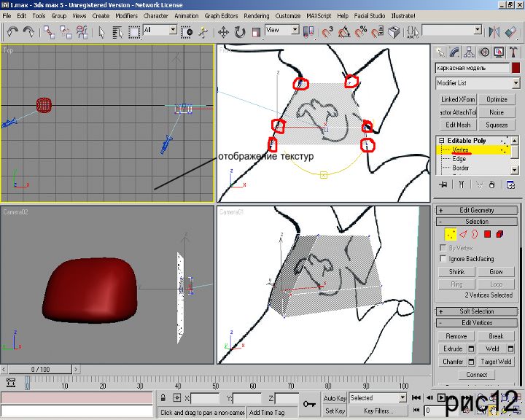This screenshot has width=525, height=420.
Task: Click the Grow selection button
Action: click(x=496, y=272)
